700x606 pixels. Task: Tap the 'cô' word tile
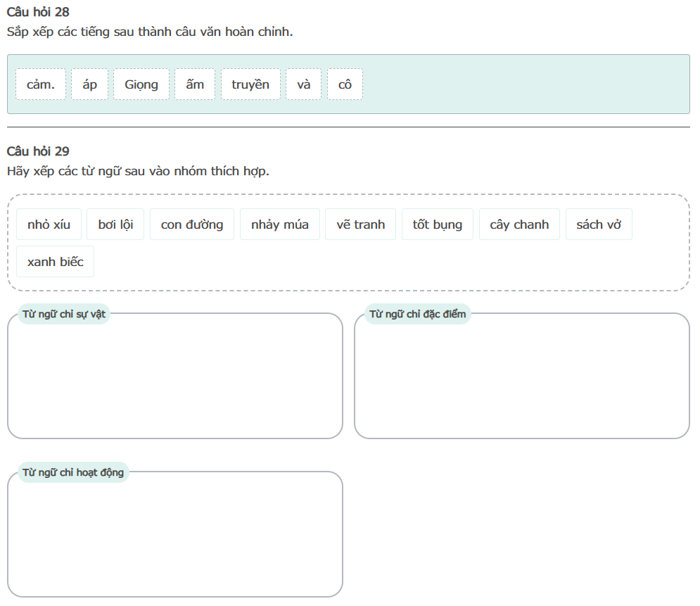(x=345, y=84)
